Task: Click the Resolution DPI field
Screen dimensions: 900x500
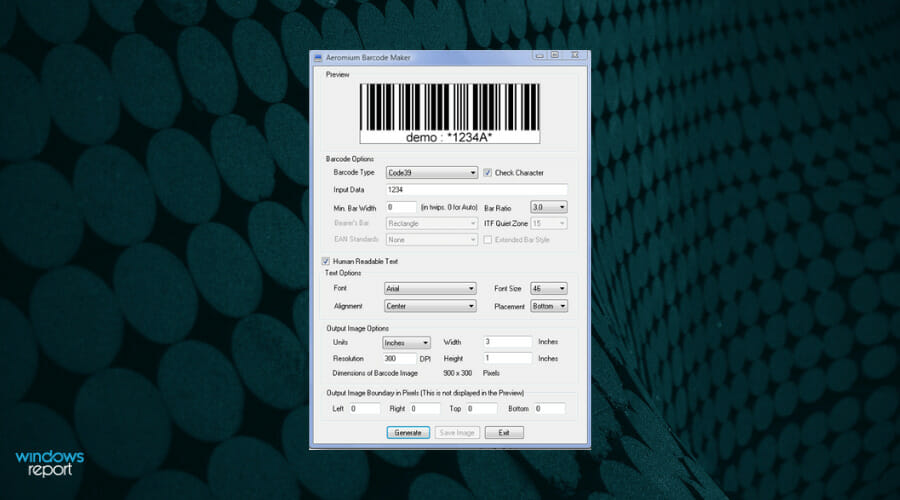Action: pos(399,358)
